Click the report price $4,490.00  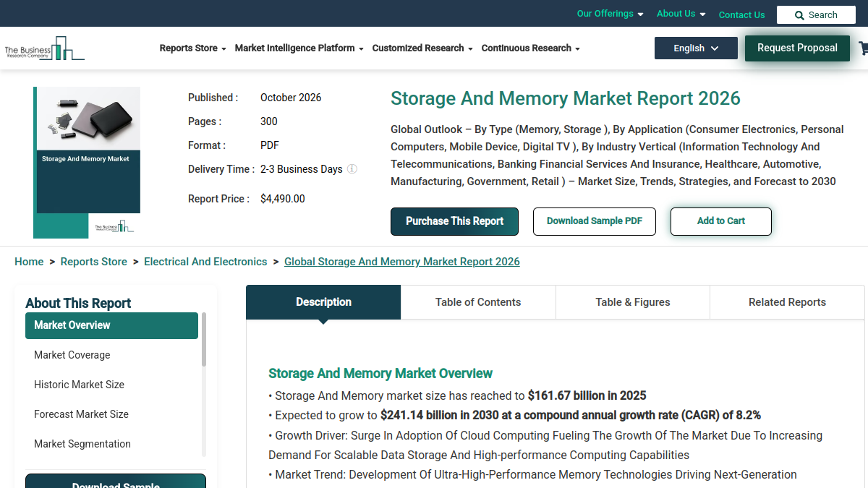tap(283, 199)
